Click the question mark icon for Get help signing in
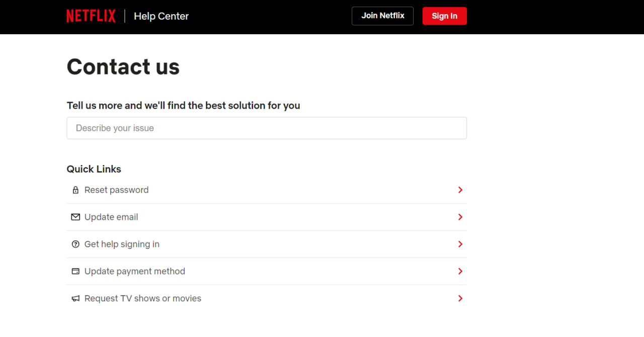This screenshot has height=337, width=644. click(75, 244)
